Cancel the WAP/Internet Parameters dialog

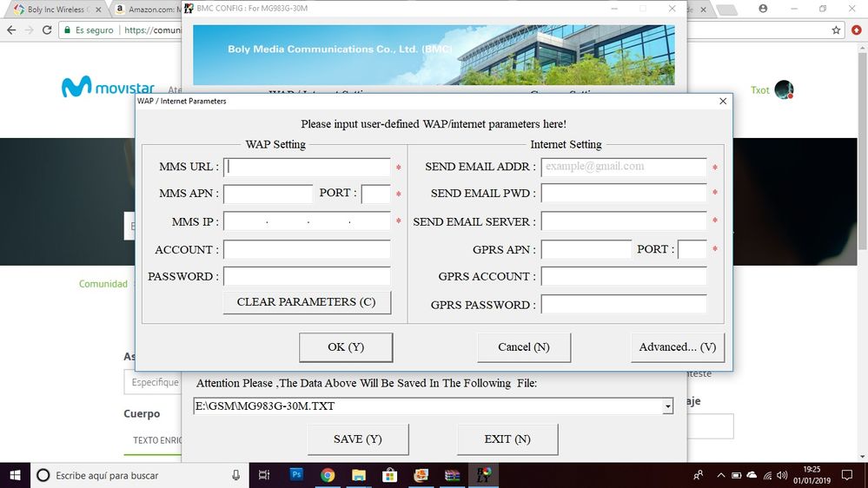coord(524,347)
